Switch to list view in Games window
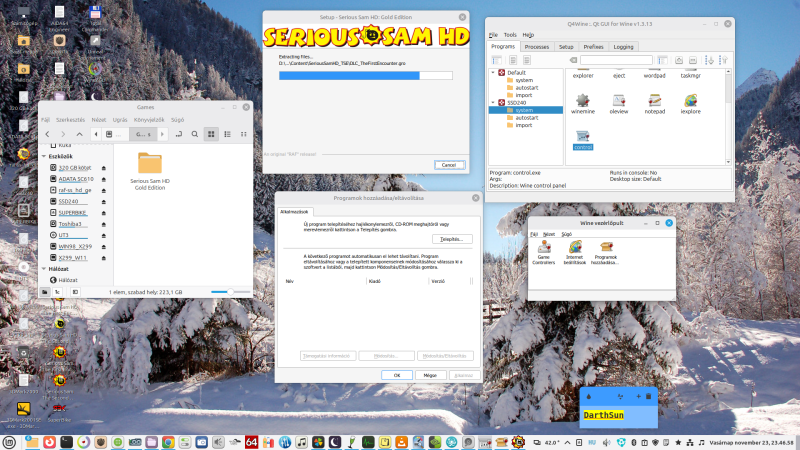800x450 pixels. 228,134
